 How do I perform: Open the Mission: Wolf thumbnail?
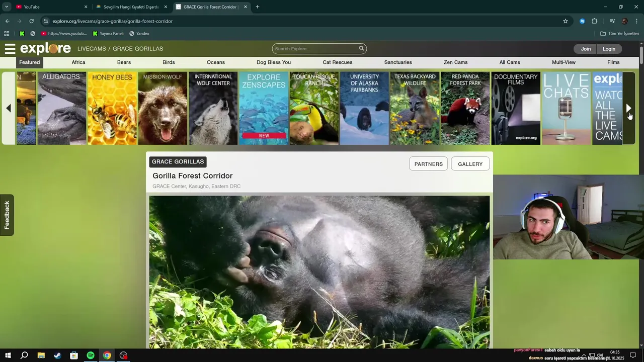click(163, 108)
